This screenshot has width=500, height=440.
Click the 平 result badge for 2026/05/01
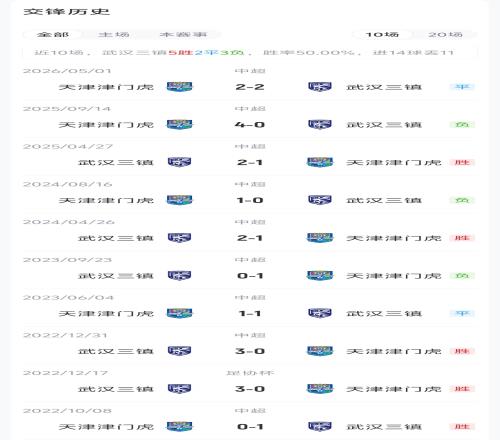tap(462, 87)
